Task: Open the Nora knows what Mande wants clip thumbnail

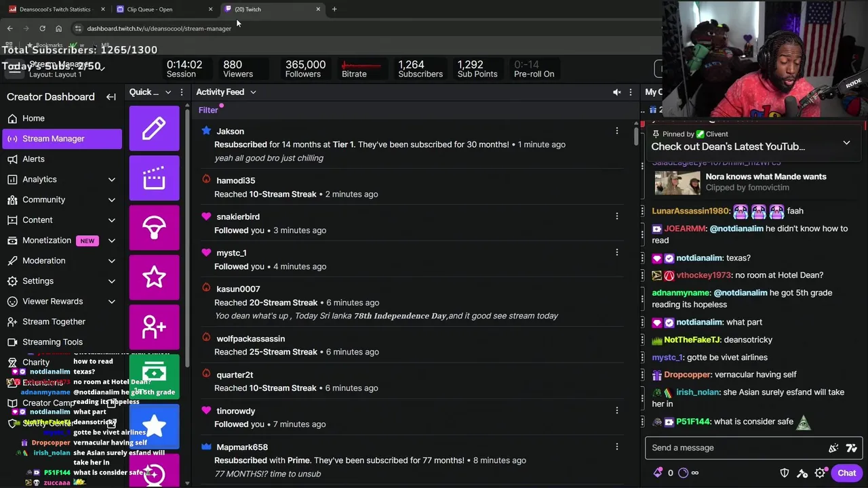Action: 677,182
